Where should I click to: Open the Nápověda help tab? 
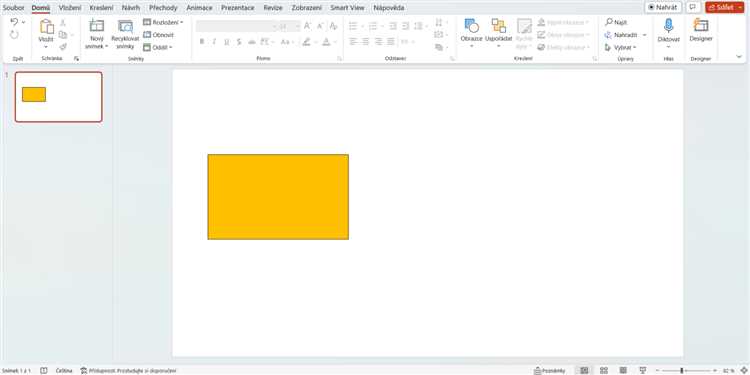(x=389, y=8)
